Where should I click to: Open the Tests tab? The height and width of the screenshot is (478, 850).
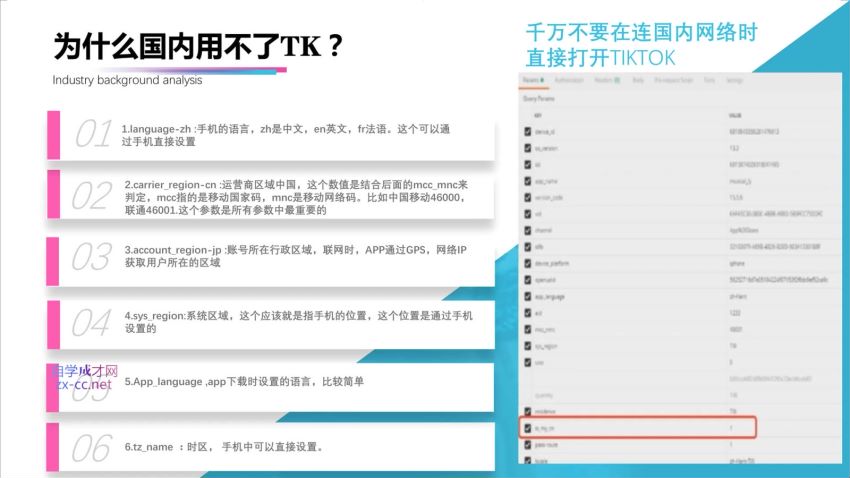pyautogui.click(x=709, y=80)
